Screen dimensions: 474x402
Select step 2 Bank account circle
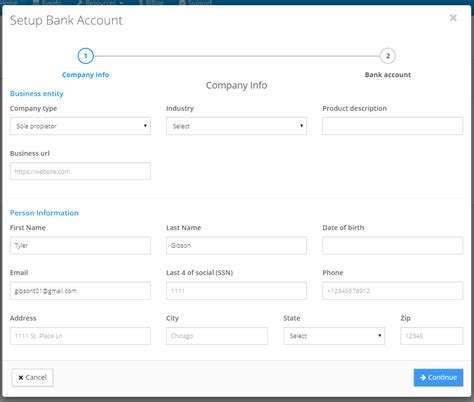388,56
